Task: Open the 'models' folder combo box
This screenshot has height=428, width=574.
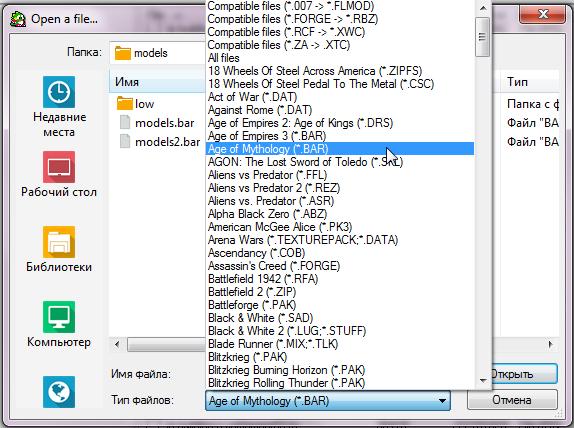Action: (x=157, y=53)
